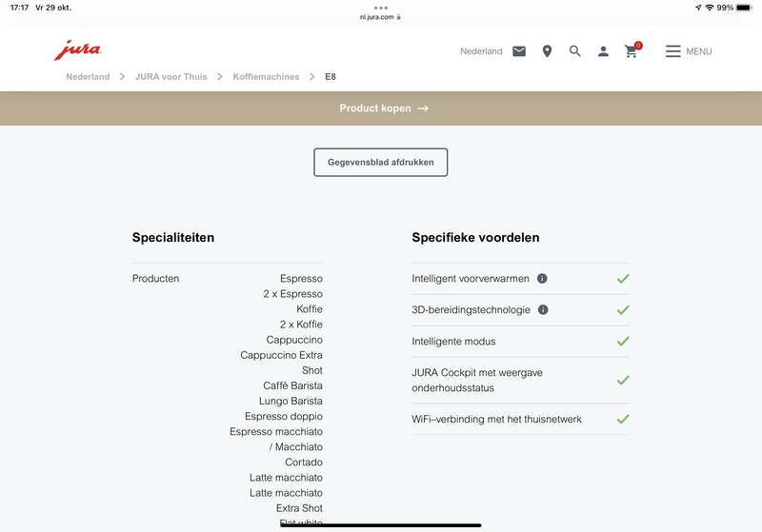Click the JURA Cockpit checkmark
The width and height of the screenshot is (762, 532).
click(x=623, y=380)
